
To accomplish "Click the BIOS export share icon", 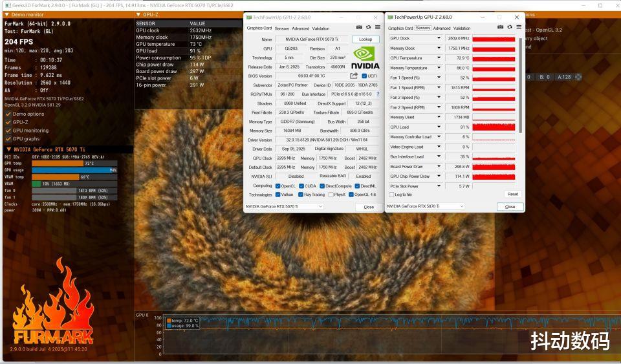I will (x=354, y=76).
